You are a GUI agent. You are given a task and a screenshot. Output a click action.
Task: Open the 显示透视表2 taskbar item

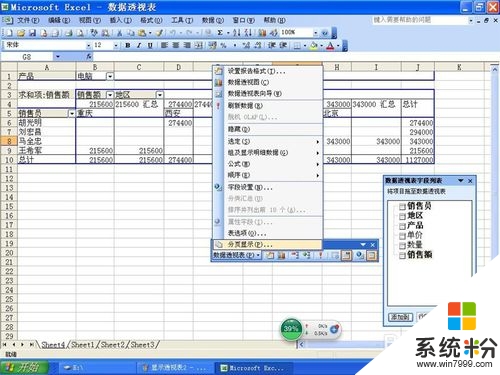click(174, 368)
